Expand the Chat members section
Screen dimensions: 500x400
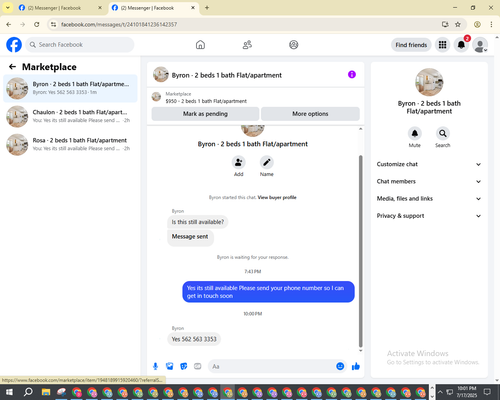[x=429, y=181]
